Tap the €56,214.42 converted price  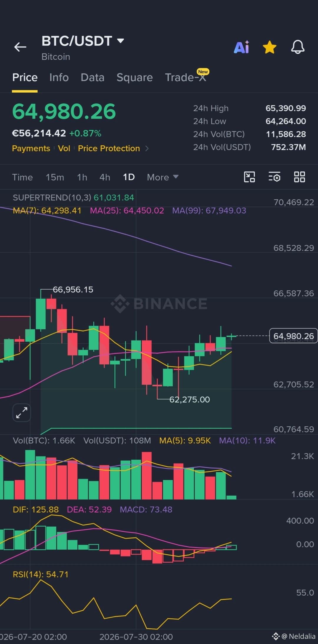coord(39,133)
